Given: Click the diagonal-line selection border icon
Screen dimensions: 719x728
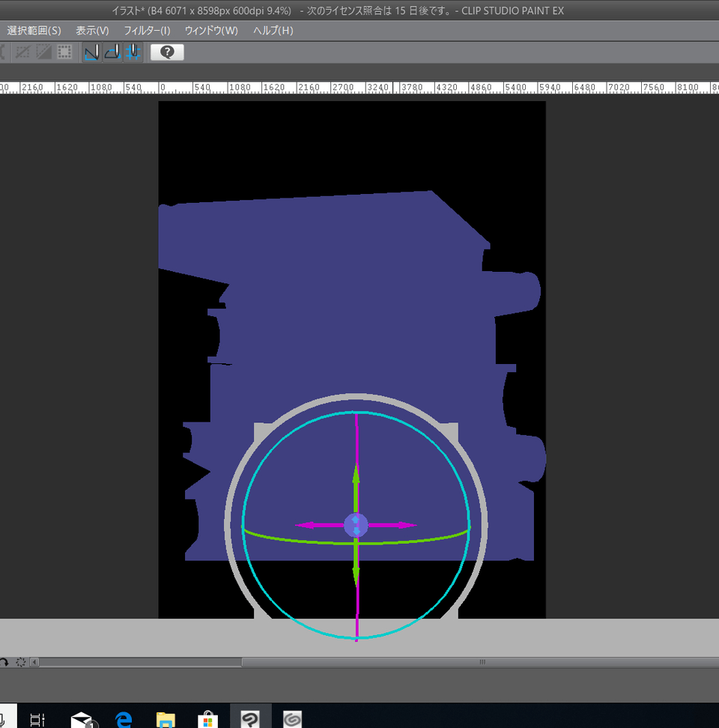Looking at the screenshot, I should (x=22, y=52).
